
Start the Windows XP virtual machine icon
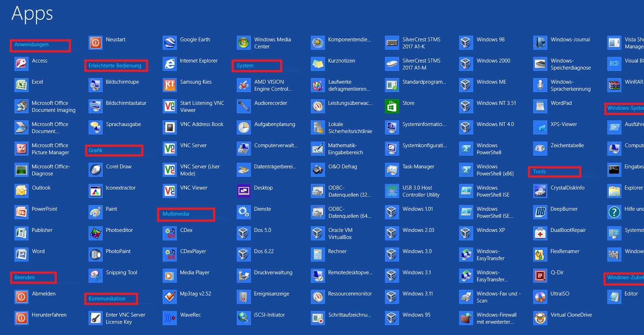pos(466,233)
